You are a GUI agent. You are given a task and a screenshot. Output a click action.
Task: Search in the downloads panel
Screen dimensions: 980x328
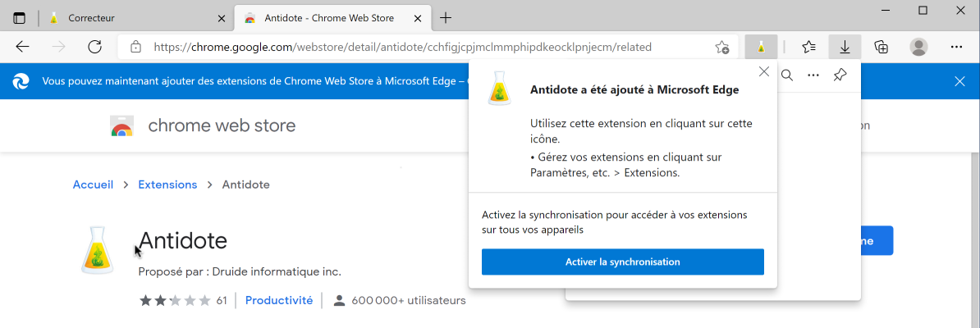click(786, 75)
